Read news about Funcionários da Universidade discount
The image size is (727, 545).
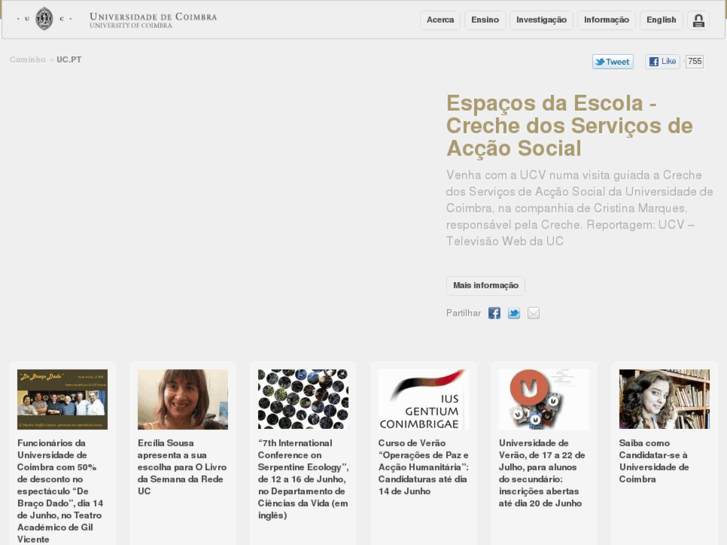click(x=60, y=491)
